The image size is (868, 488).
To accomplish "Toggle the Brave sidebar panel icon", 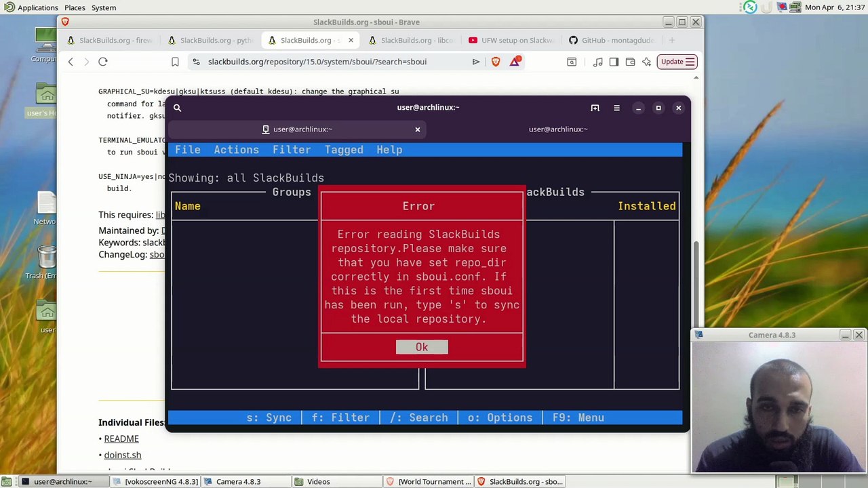I will pos(614,62).
